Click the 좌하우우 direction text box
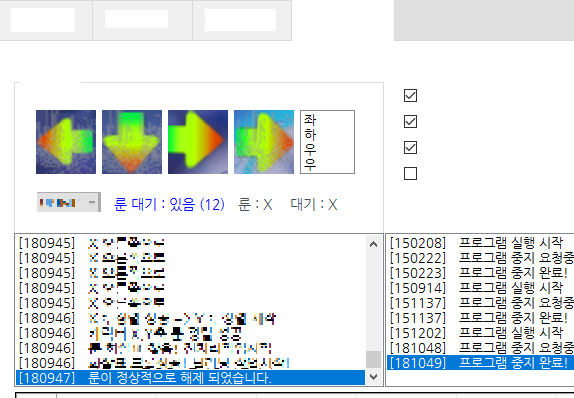Image resolution: width=574 pixels, height=398 pixels. tap(327, 142)
